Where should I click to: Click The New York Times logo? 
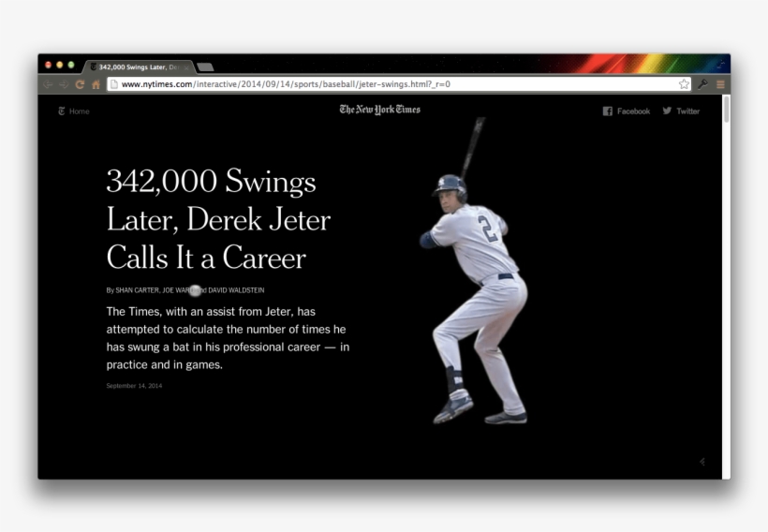coord(380,110)
